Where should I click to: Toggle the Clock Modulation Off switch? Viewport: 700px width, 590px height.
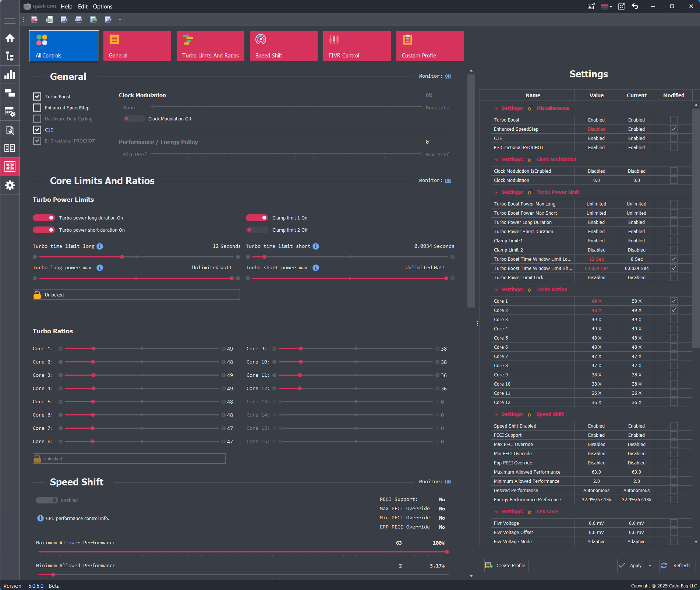134,119
